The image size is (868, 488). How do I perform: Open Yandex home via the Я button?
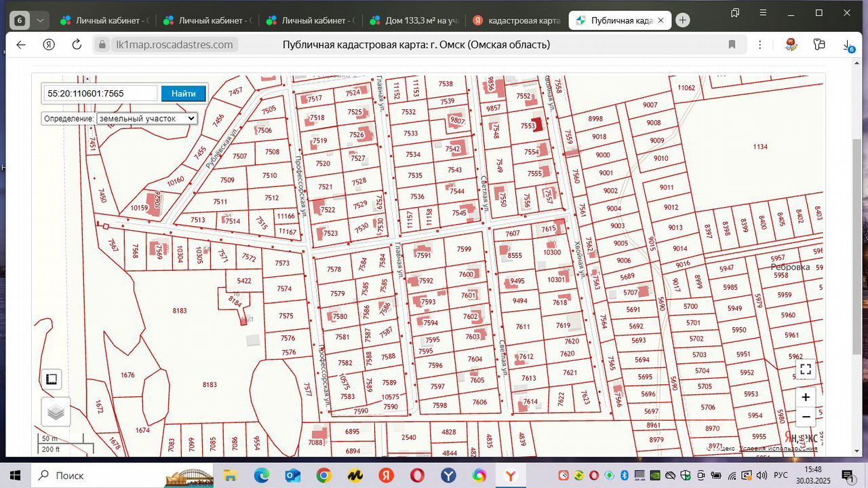49,45
